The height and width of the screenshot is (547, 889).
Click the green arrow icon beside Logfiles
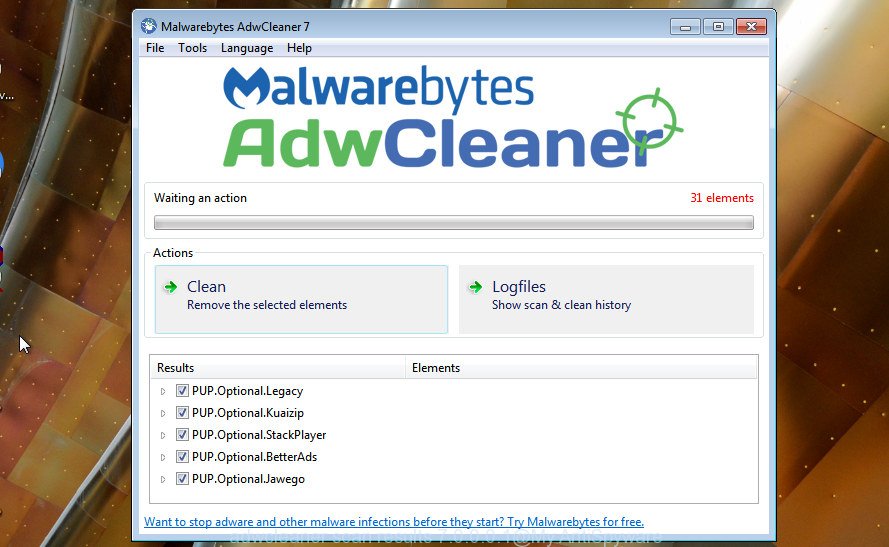[476, 287]
